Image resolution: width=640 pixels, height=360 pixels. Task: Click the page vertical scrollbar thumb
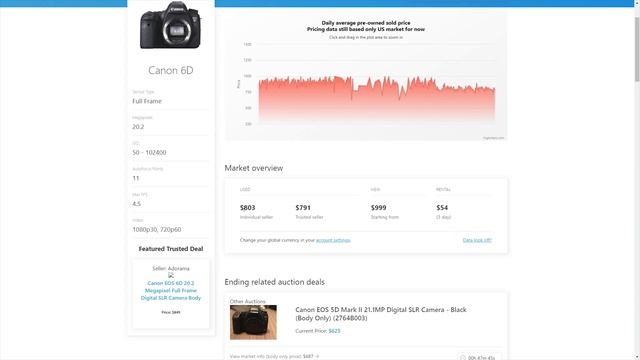(637, 49)
